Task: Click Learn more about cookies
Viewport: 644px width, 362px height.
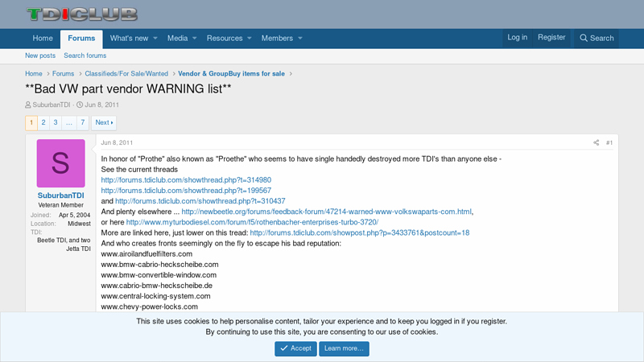Action: point(344,348)
